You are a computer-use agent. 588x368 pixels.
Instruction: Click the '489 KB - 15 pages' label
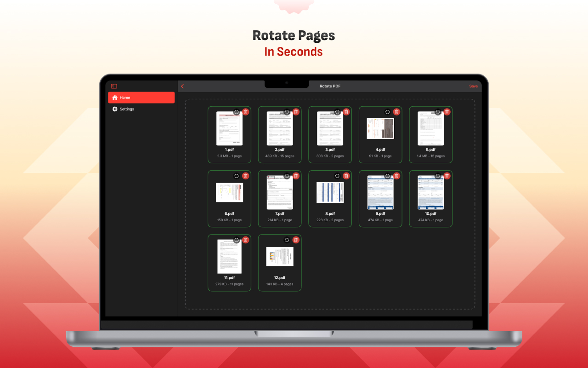pos(280,156)
